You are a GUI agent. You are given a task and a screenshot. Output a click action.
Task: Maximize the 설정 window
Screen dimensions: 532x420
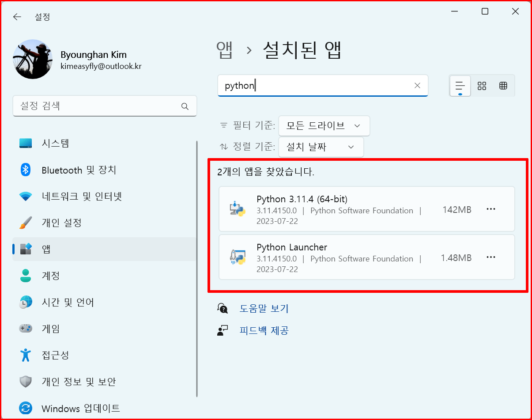pyautogui.click(x=485, y=12)
